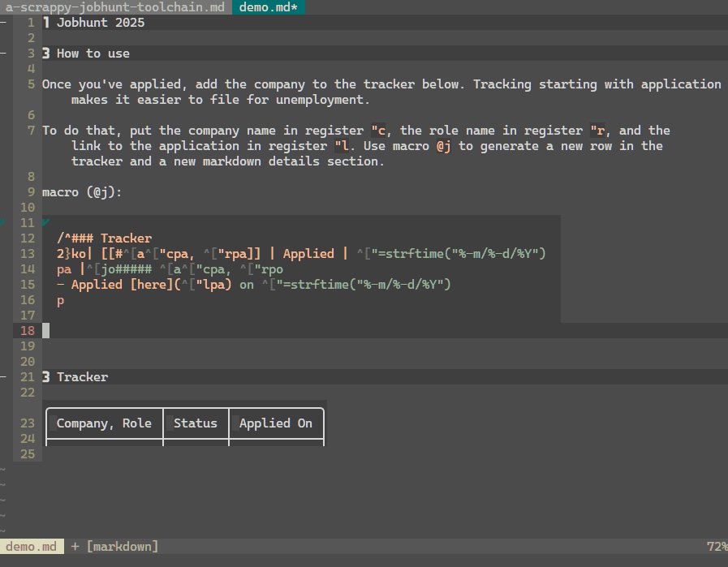Click the macro (@j): line
Screen dimensions: 728x567
[82, 192]
